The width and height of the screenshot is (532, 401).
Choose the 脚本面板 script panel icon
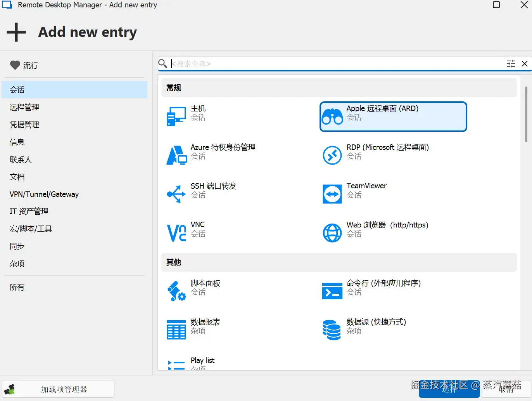pos(176,291)
